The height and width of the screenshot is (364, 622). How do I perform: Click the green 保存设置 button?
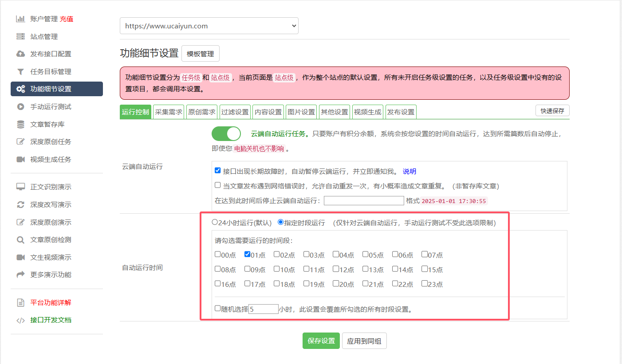pos(321,341)
